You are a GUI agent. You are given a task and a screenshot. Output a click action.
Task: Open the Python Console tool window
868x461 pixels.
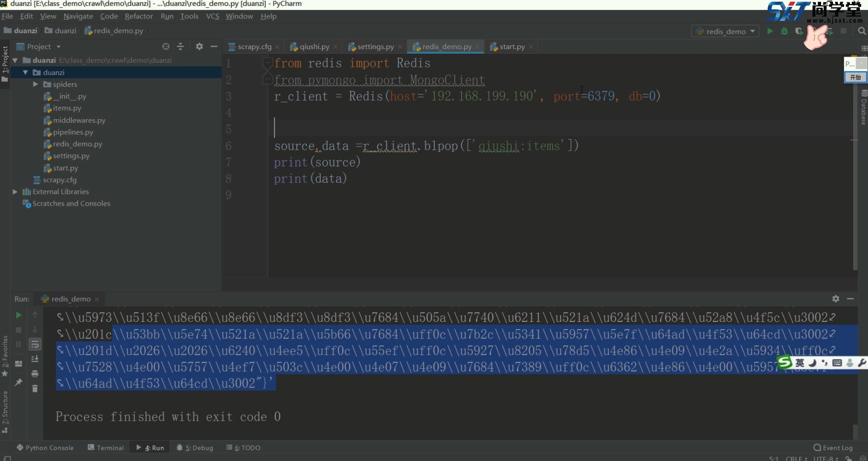pyautogui.click(x=45, y=448)
